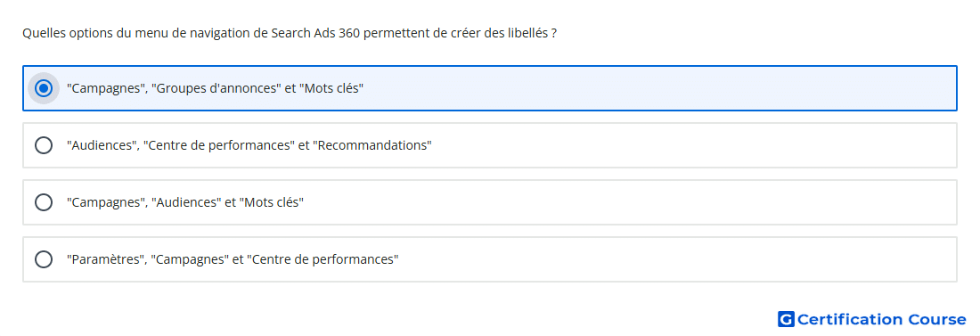
Task: Click "Centre de performances" in the fourth answer
Action: [323, 259]
